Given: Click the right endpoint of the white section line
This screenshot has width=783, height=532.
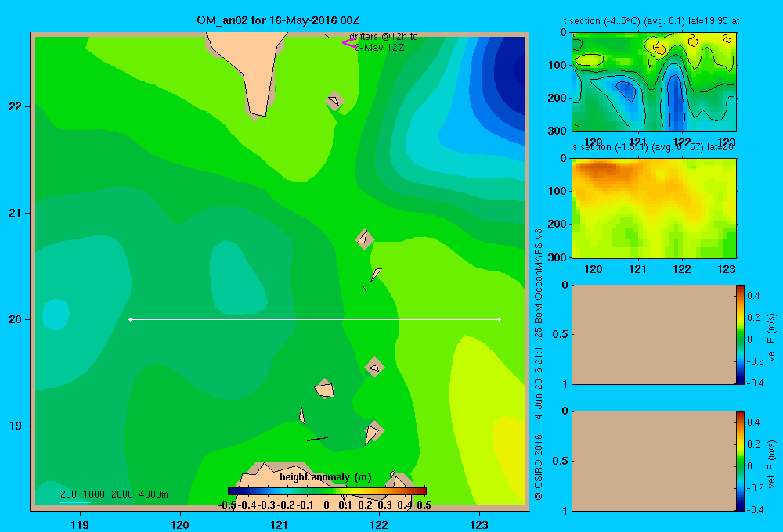Looking at the screenshot, I should (x=500, y=319).
